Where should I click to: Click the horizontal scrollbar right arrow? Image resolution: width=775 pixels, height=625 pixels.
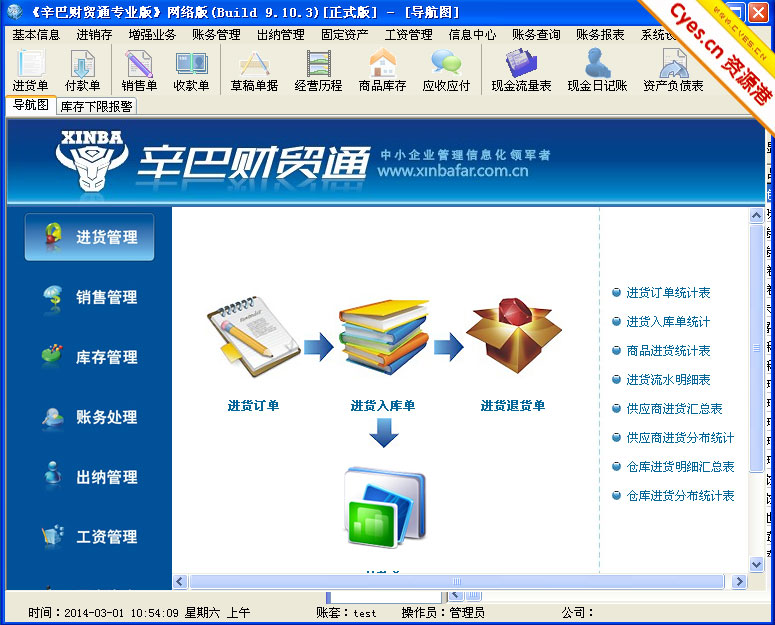[739, 582]
